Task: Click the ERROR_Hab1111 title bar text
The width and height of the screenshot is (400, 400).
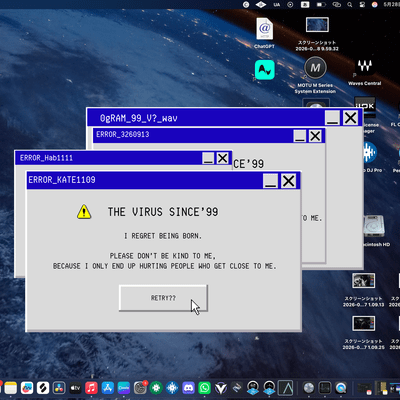Action: pos(46,158)
